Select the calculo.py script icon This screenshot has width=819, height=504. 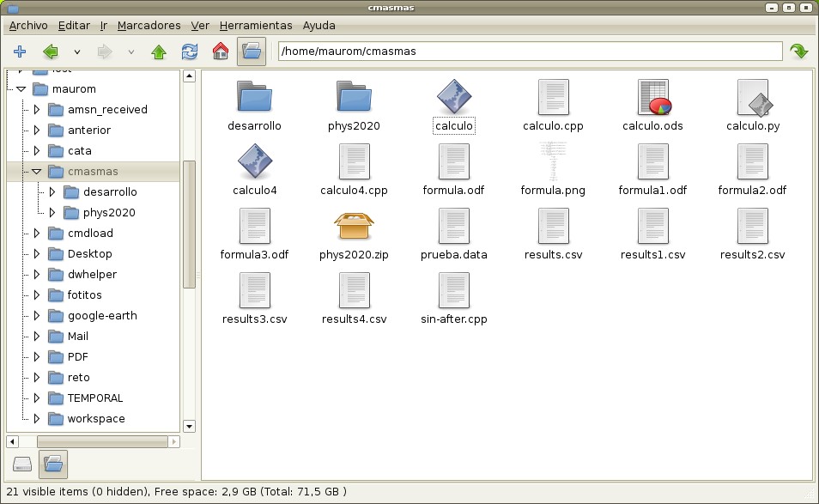click(753, 97)
